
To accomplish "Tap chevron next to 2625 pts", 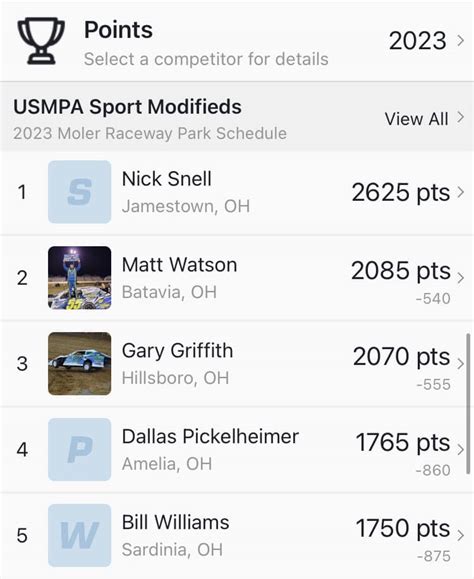I will coord(460,192).
